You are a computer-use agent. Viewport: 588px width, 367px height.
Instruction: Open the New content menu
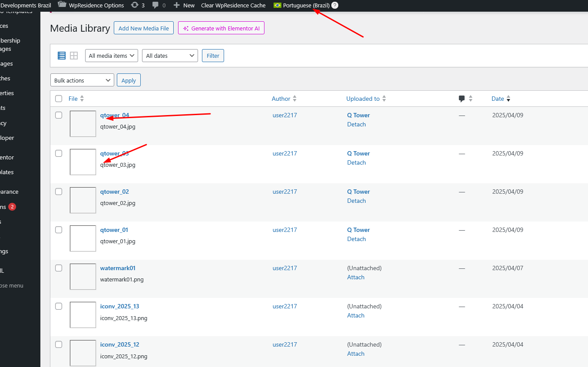pyautogui.click(x=184, y=5)
